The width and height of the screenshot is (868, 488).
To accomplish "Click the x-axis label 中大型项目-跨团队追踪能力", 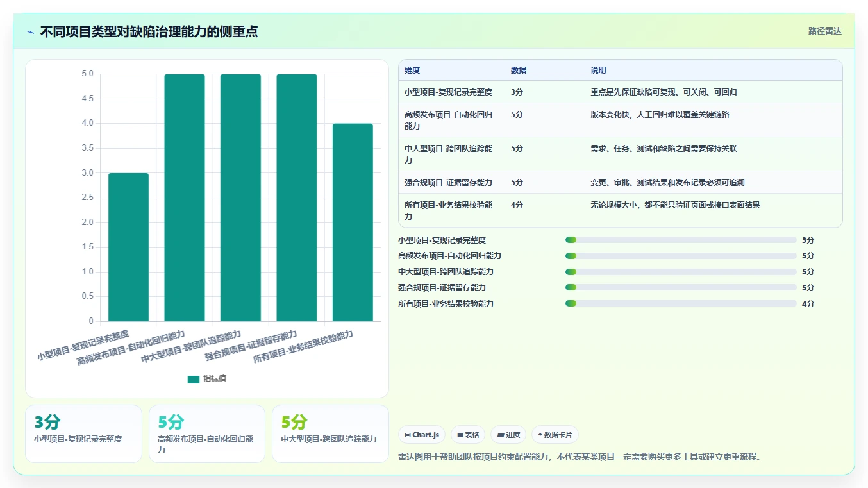I will pos(191,347).
